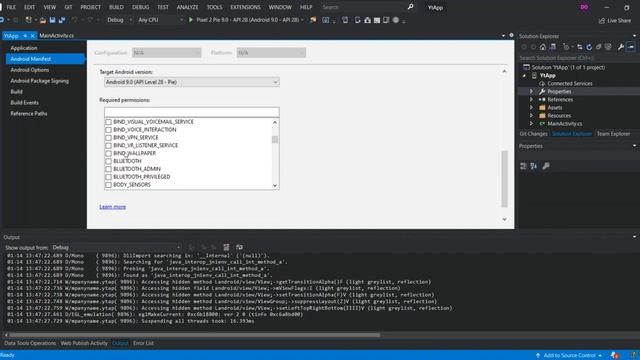Click the search magnifier icon in title bar
The image size is (640, 360).
411,7
